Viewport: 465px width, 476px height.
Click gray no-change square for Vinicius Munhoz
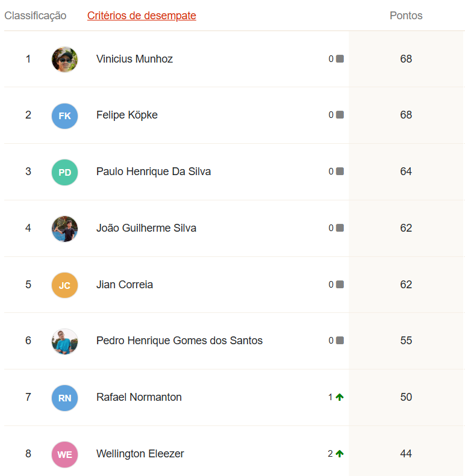pyautogui.click(x=340, y=58)
